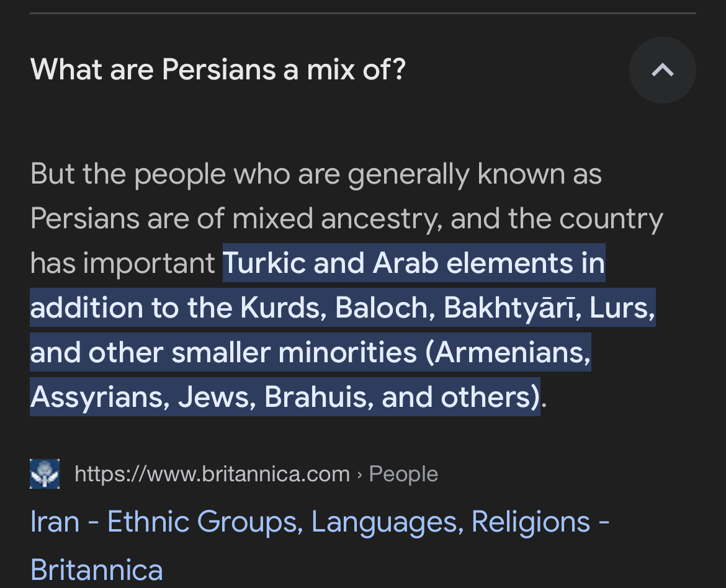
Task: Click highlighted text 'Turkic and Arab elements in'
Action: pyautogui.click(x=414, y=263)
